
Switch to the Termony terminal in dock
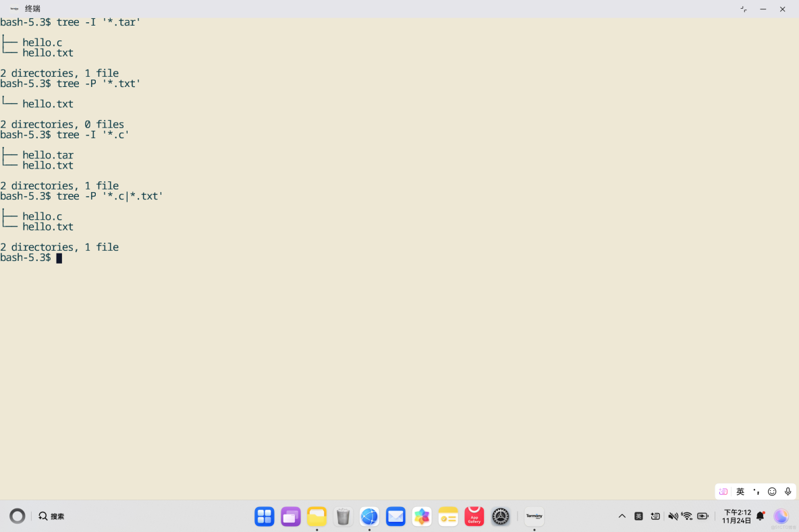pos(534,516)
